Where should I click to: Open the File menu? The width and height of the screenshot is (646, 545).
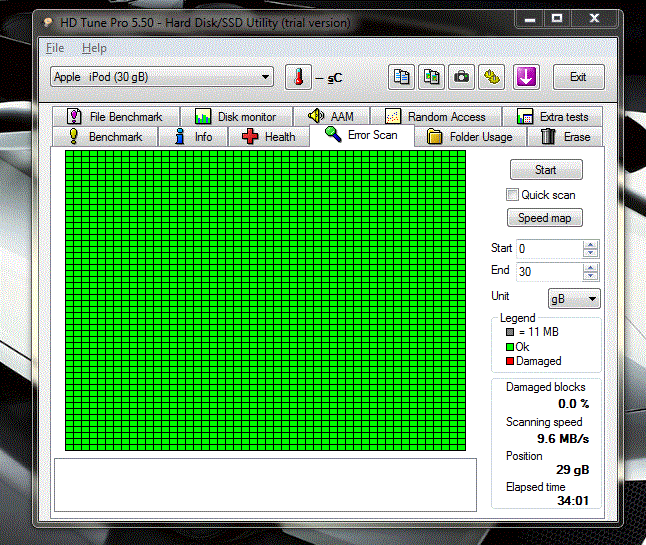coord(54,48)
